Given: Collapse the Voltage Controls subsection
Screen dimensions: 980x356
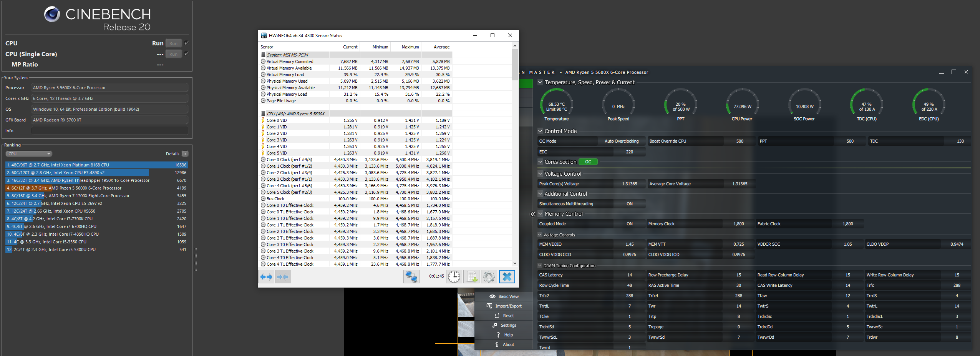Looking at the screenshot, I should [x=540, y=235].
